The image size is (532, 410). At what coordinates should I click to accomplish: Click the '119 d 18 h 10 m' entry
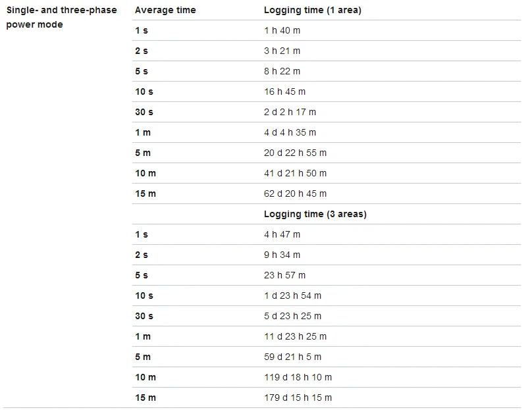point(298,377)
